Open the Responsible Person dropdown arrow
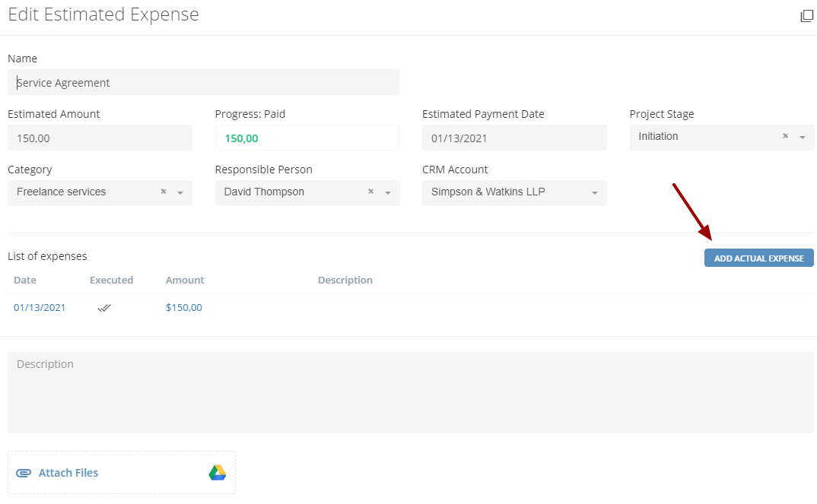Image resolution: width=817 pixels, height=504 pixels. pyautogui.click(x=388, y=192)
